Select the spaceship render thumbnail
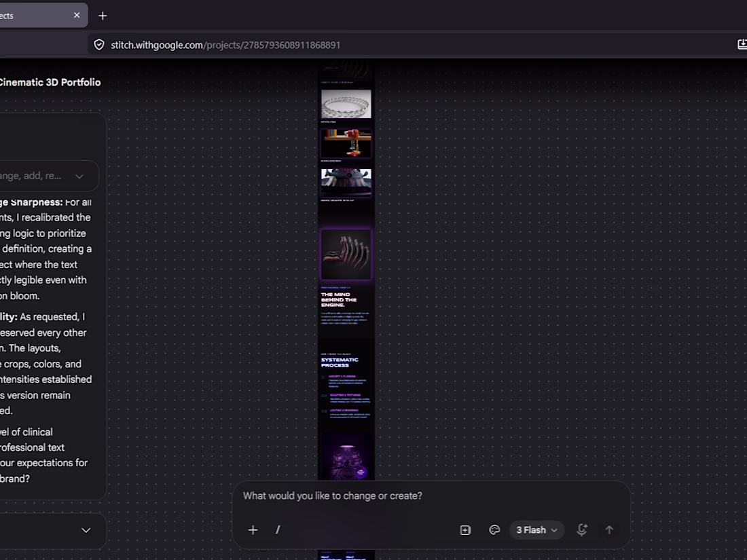Image resolution: width=747 pixels, height=560 pixels. click(346, 183)
